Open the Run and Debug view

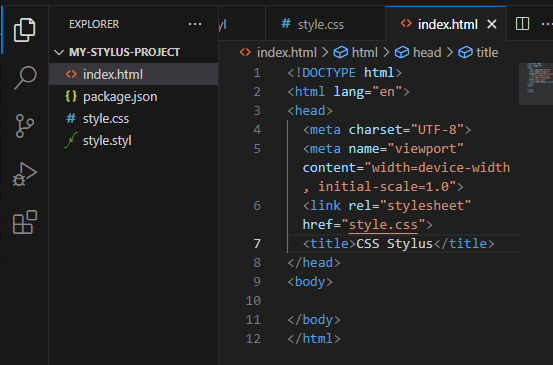25,174
